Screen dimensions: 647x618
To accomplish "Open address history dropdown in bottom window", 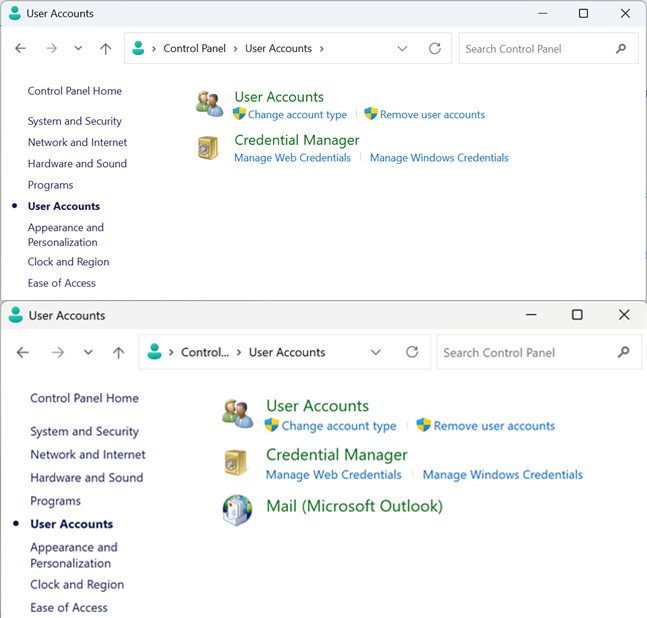I will [x=375, y=353].
